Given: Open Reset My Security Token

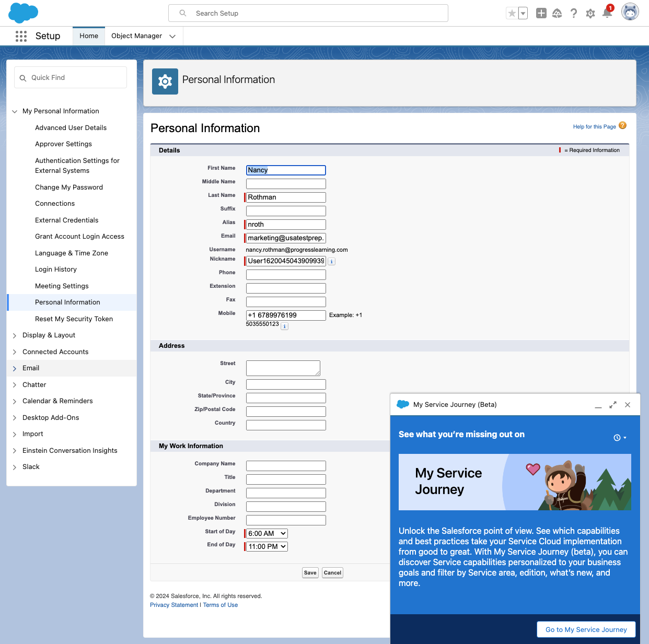Looking at the screenshot, I should (x=74, y=319).
